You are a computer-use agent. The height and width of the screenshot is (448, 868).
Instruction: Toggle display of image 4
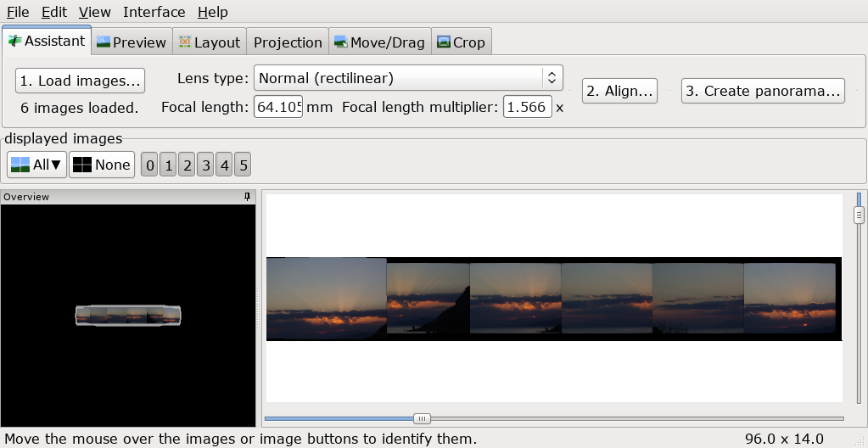pyautogui.click(x=224, y=165)
